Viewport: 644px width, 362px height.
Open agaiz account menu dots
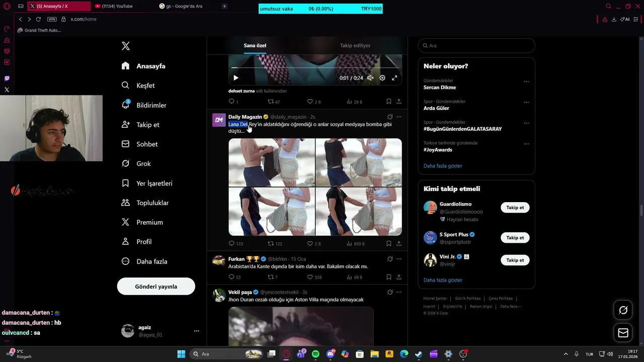click(x=196, y=331)
